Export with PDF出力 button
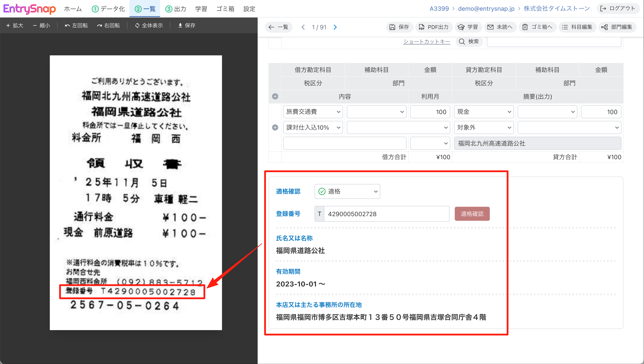644x364 pixels. tap(434, 27)
